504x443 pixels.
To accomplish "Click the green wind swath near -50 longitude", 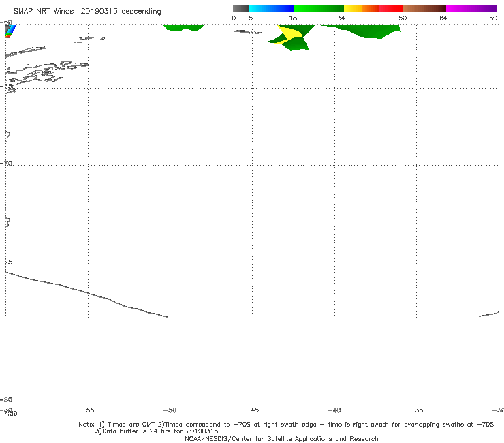I will pos(184,27).
